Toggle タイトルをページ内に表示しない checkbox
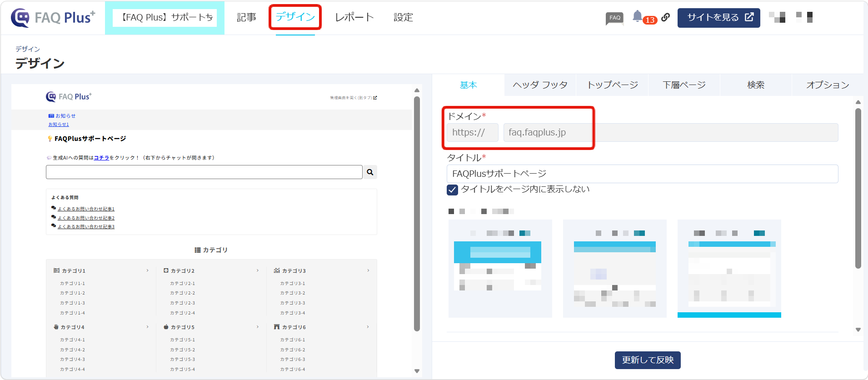 [x=452, y=190]
